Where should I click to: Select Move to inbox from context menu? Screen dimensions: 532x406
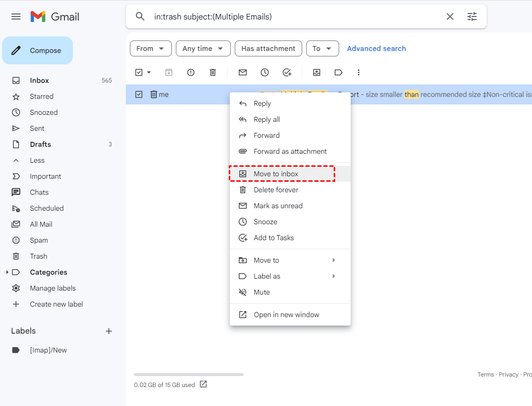tap(276, 174)
